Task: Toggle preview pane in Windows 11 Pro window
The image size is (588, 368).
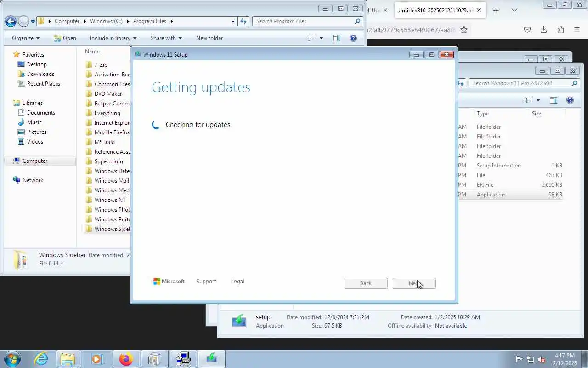Action: (x=554, y=100)
